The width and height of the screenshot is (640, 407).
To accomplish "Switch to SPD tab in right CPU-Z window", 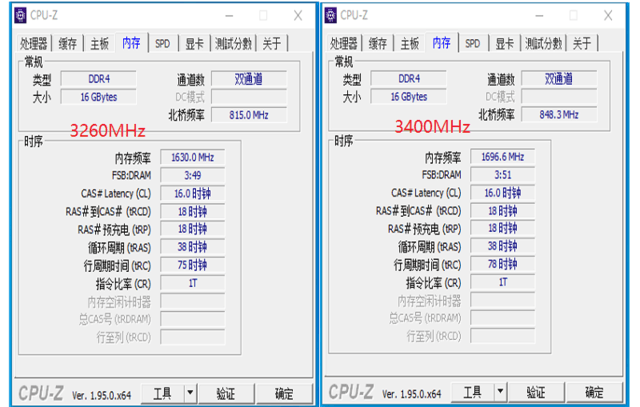I will [473, 43].
